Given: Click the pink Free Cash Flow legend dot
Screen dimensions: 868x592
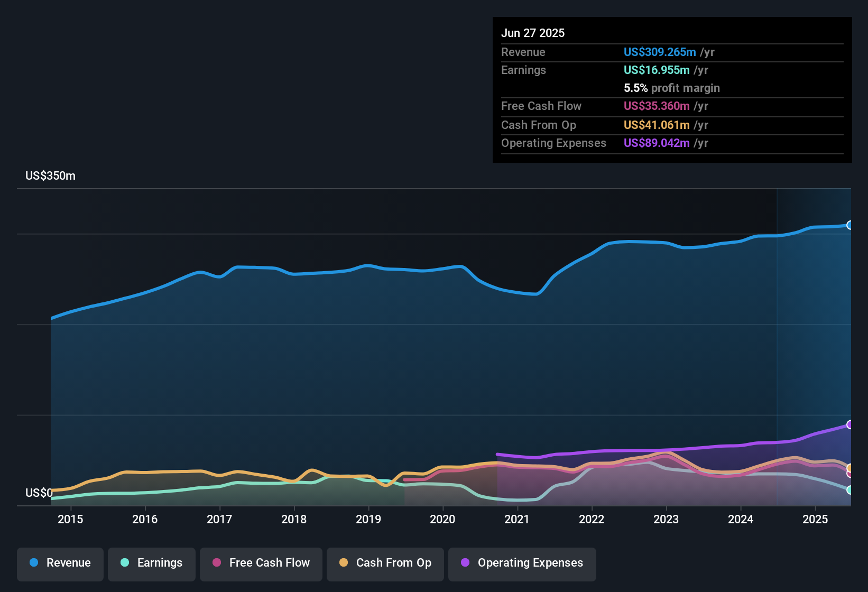Looking at the screenshot, I should 217,562.
